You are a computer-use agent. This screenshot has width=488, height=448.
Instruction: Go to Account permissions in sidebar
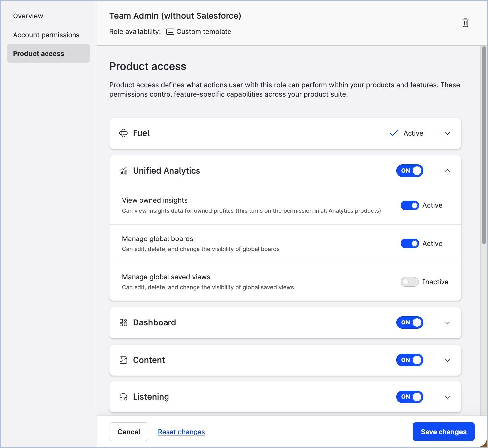pos(46,35)
